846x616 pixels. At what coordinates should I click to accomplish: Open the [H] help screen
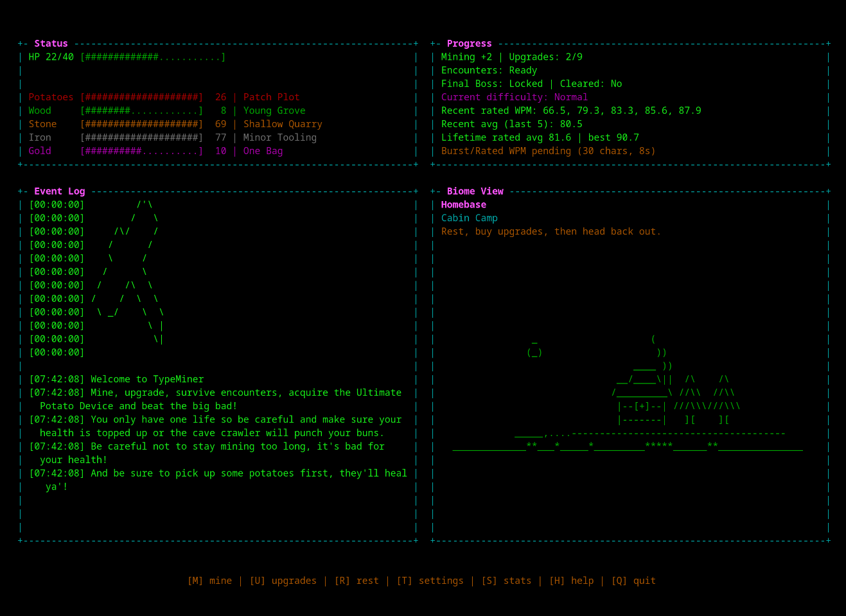point(571,581)
